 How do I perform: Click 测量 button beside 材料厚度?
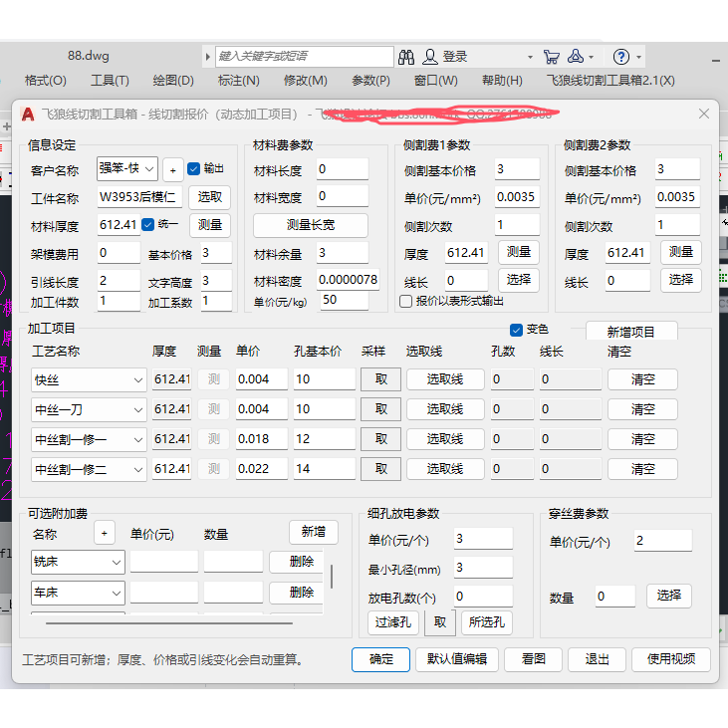[x=210, y=225]
